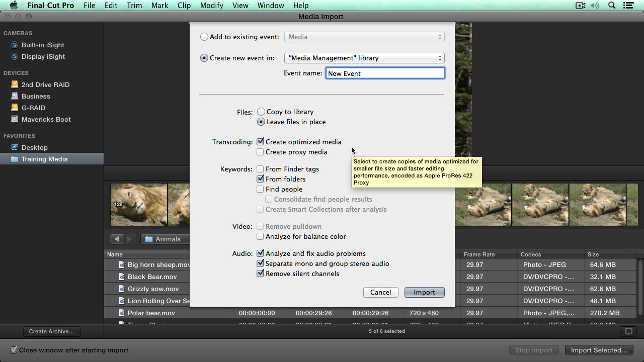Enable Find people checkbox
Screen dimensions: 644x362
point(260,189)
